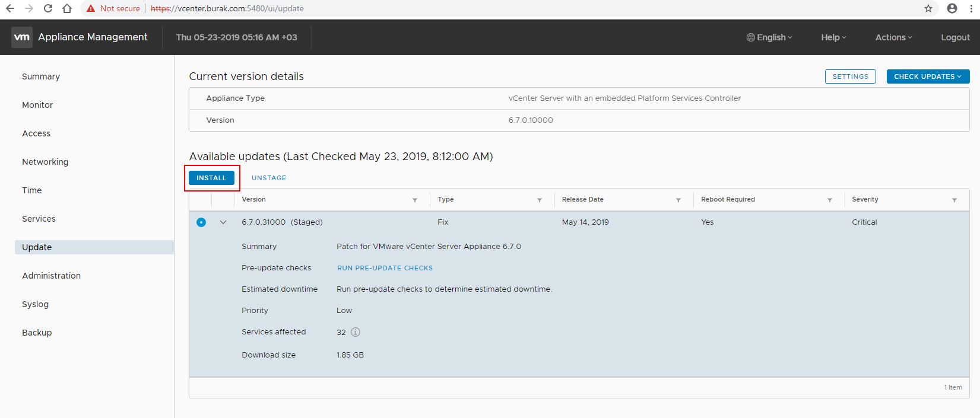Screen dimensions: 980x418
Task: Click the Reboot Required column header
Action: [728, 199]
